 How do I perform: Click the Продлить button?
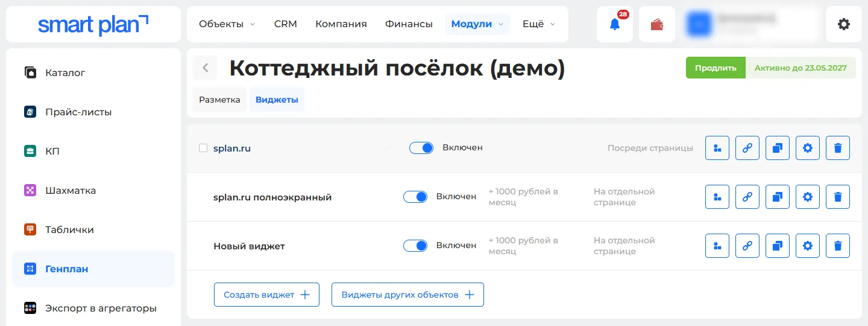coord(715,68)
